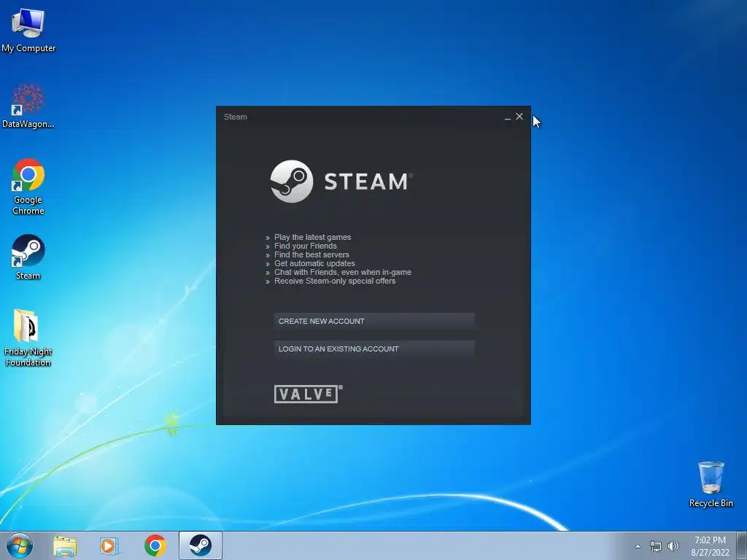The width and height of the screenshot is (747, 560).
Task: Open the volume speaker tray icon
Action: 673,546
